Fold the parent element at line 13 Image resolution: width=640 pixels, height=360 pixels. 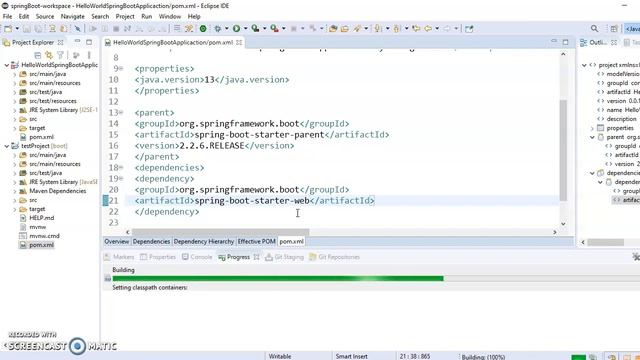(121, 113)
